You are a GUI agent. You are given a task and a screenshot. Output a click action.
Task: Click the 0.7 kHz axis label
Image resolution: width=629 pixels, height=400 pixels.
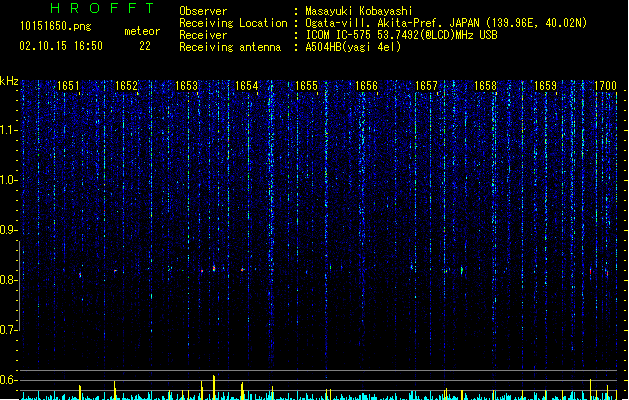[x=9, y=330]
